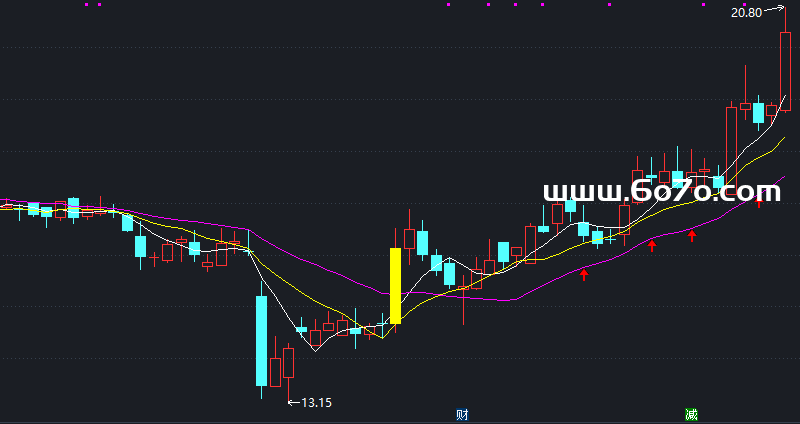This screenshot has width=800, height=424.
Task: Click the 财 financial event marker
Action: 462,414
